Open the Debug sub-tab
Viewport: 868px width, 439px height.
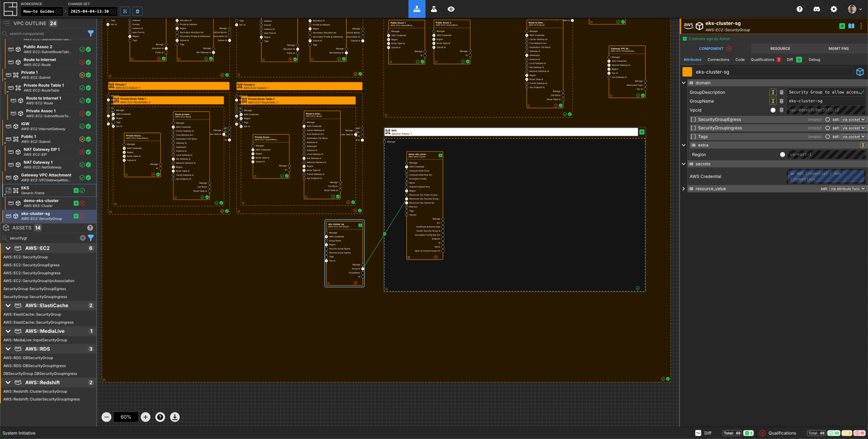(x=814, y=60)
